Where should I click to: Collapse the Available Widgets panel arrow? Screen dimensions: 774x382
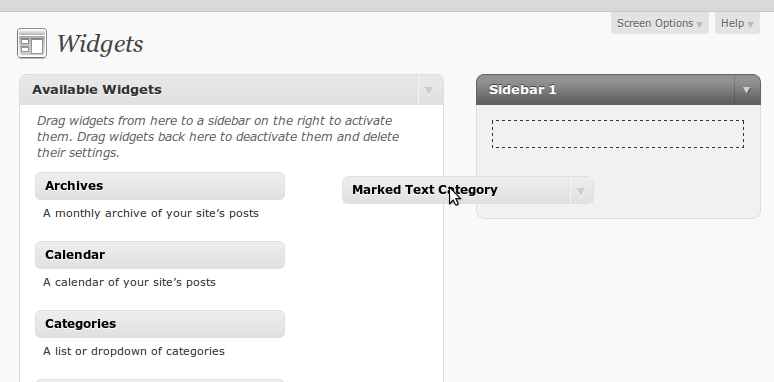point(428,90)
